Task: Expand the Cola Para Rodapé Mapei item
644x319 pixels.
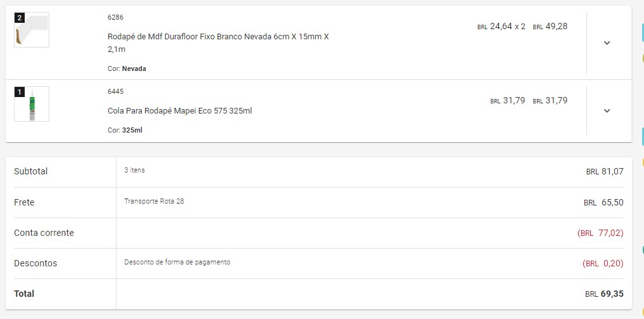Action: point(607,111)
